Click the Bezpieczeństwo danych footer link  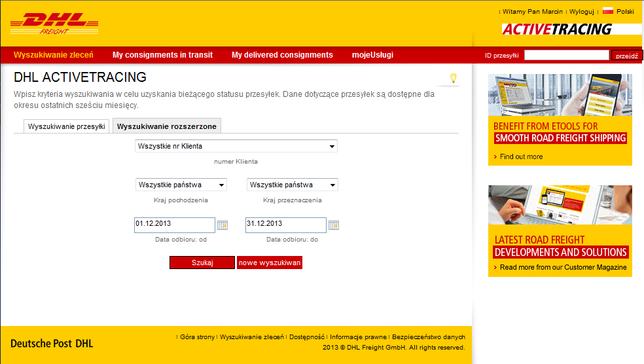[429, 337]
